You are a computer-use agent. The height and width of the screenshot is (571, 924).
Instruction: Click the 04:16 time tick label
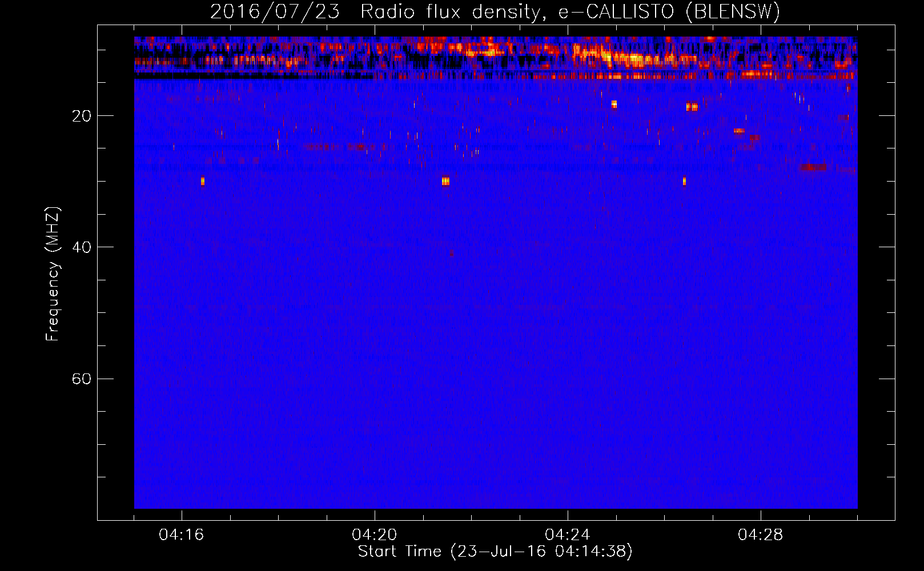tap(182, 535)
